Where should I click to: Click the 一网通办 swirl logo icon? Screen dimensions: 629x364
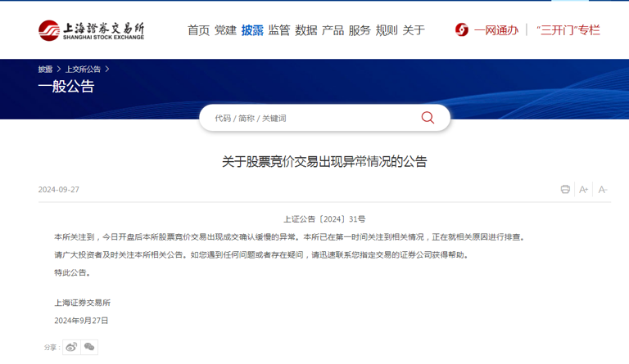point(462,29)
